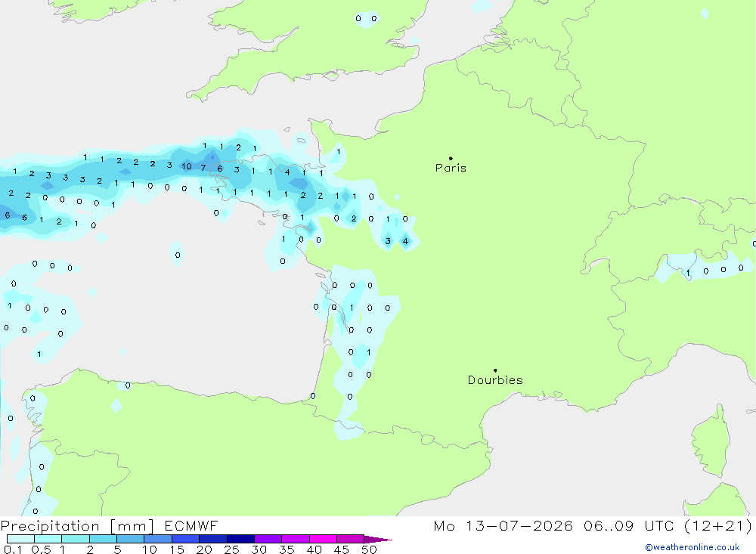This screenshot has height=554, width=756.
Task: Click the legend scale label '30'
Action: click(x=259, y=549)
